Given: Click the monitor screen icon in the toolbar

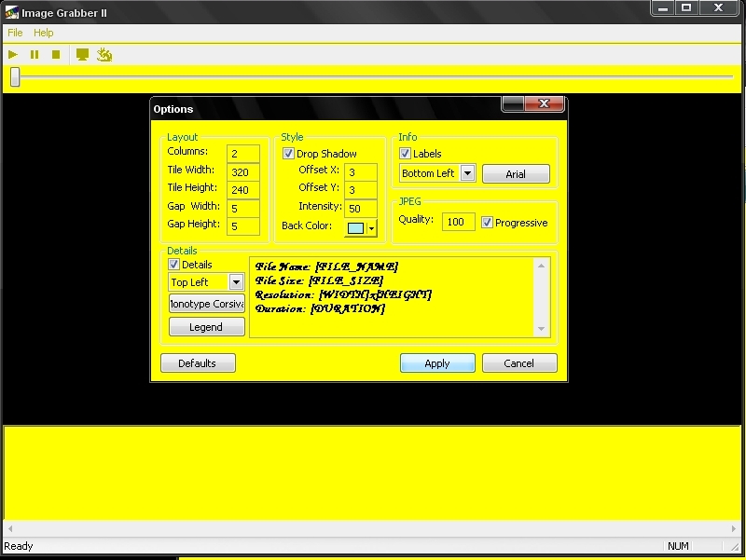Looking at the screenshot, I should coord(82,55).
